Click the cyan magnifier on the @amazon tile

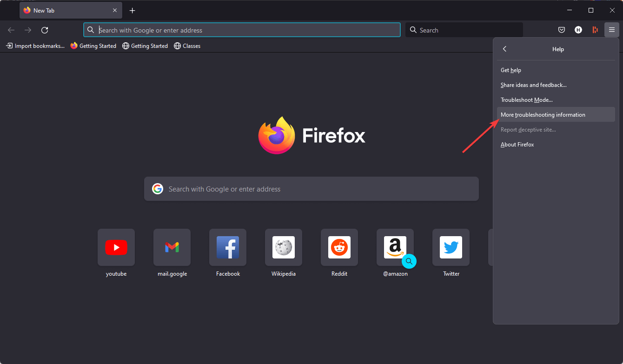(409, 261)
